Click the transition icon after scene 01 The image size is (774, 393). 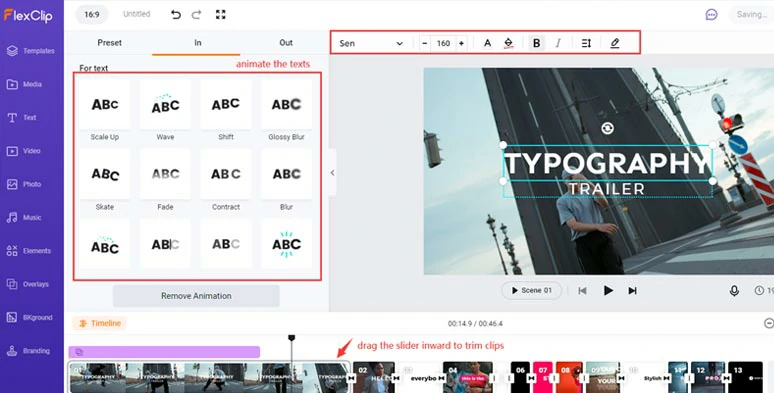pyautogui.click(x=351, y=378)
